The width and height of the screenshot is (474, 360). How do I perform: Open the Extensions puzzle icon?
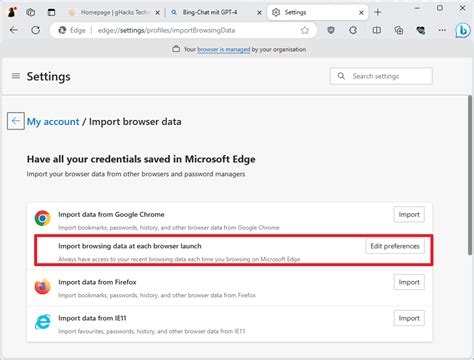click(353, 31)
